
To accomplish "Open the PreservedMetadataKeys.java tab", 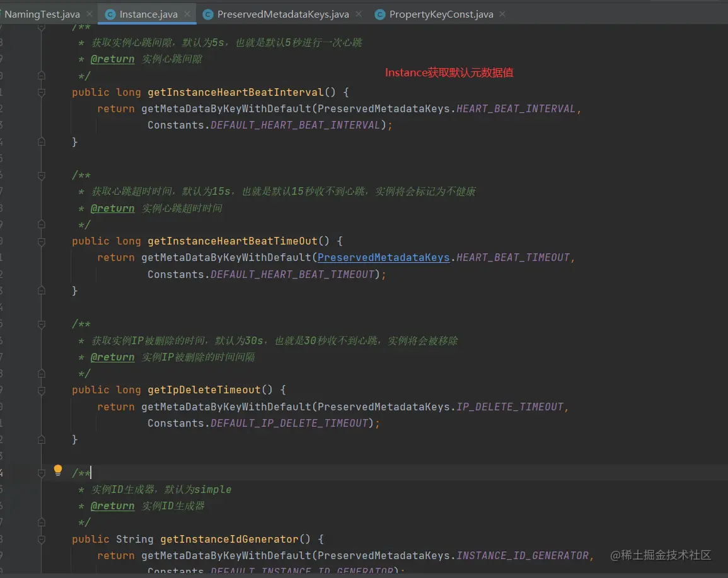I will tap(283, 14).
